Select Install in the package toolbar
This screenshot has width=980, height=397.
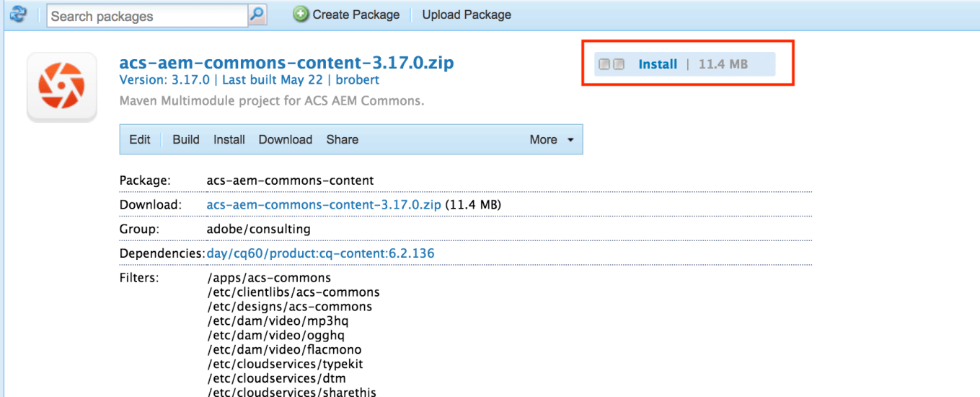point(229,139)
